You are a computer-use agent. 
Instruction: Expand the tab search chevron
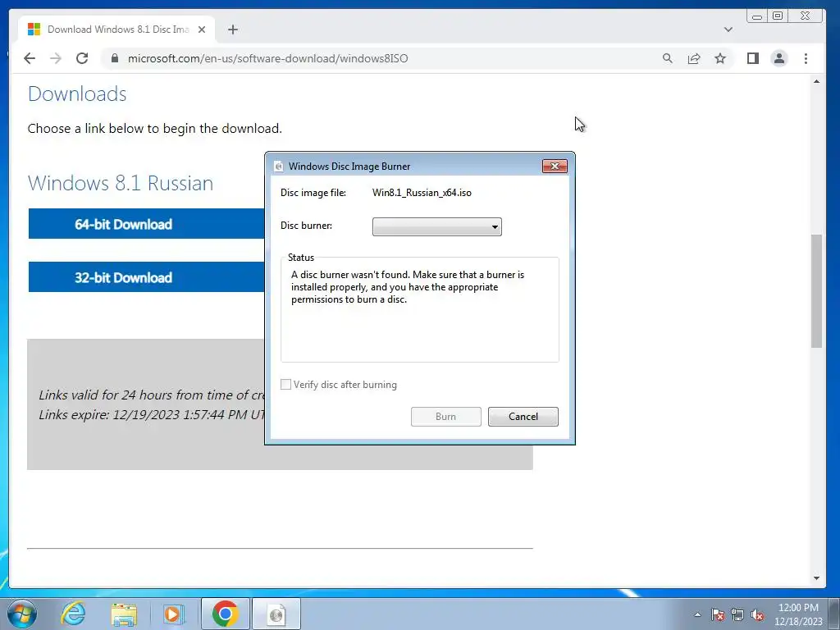728,30
